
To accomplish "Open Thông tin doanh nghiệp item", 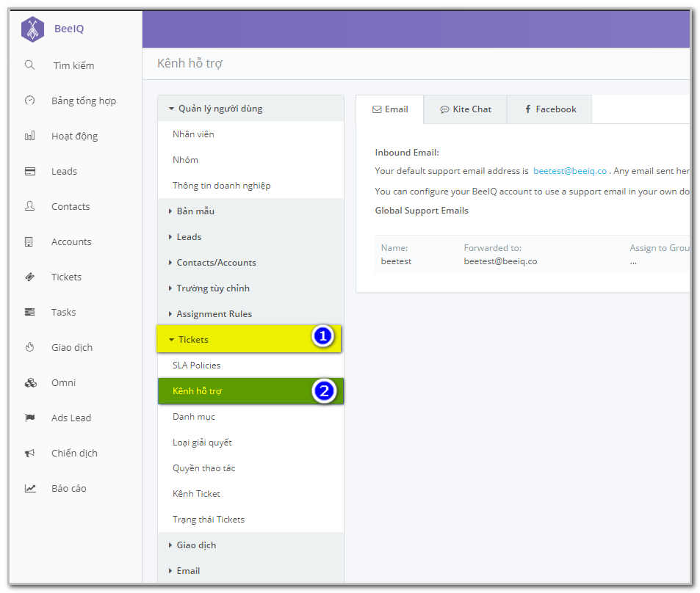I will pos(251,186).
